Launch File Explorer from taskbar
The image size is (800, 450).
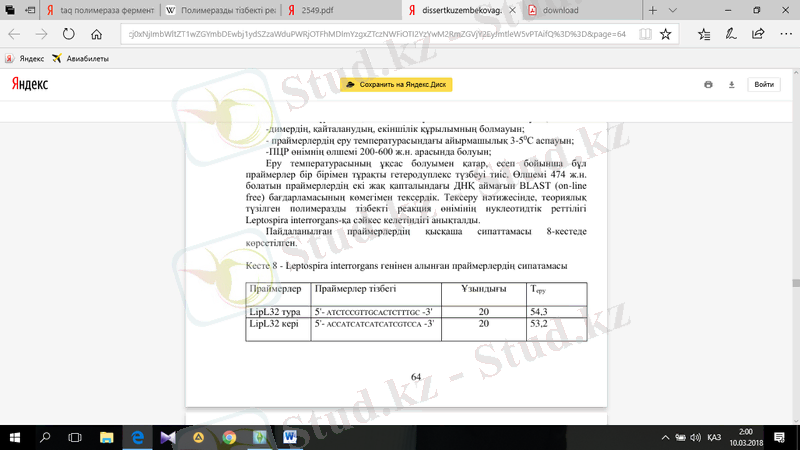tap(106, 437)
